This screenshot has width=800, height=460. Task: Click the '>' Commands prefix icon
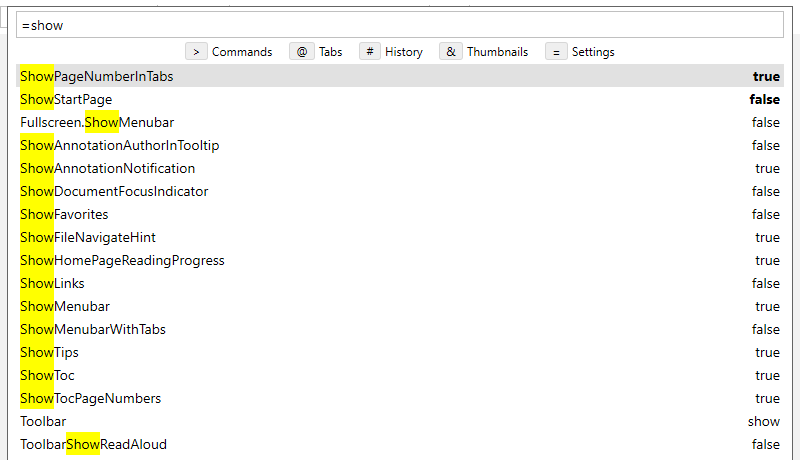[196, 52]
